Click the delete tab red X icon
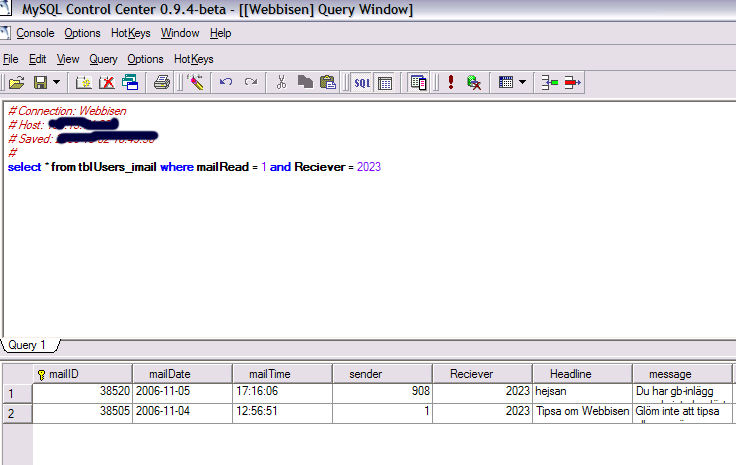 pos(107,83)
